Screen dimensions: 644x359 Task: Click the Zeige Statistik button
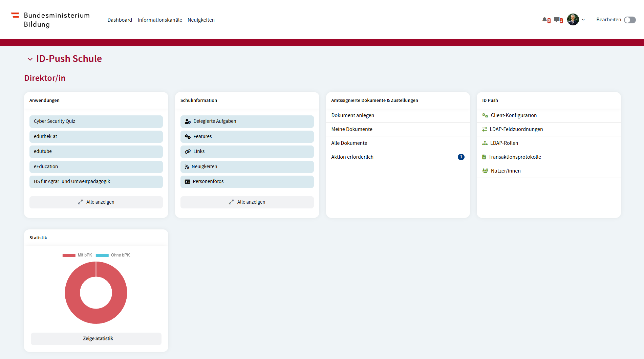click(96, 339)
